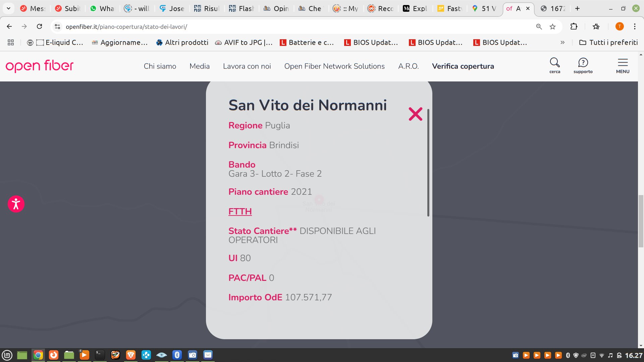
Task: Open the accessibility options icon
Action: point(16,203)
